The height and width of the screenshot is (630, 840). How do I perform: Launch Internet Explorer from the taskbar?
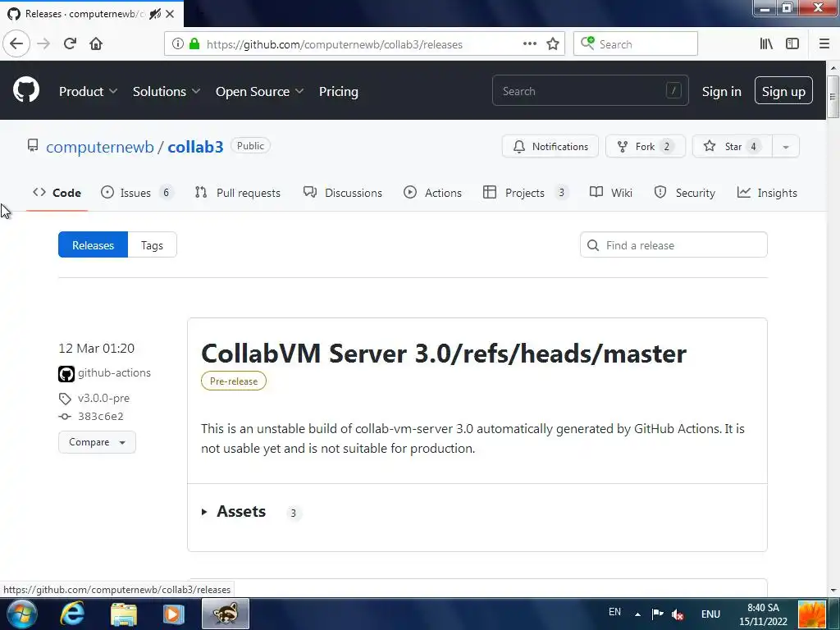[72, 614]
